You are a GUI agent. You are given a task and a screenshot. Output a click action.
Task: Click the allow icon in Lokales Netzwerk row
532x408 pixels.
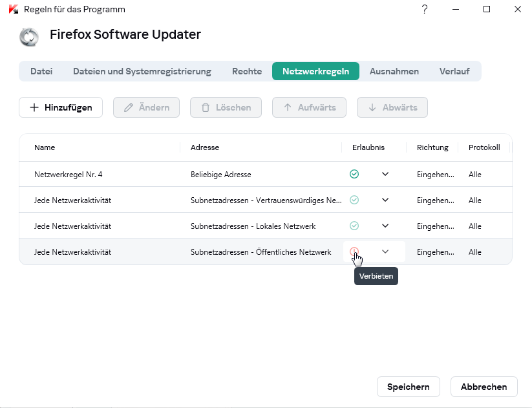click(354, 226)
